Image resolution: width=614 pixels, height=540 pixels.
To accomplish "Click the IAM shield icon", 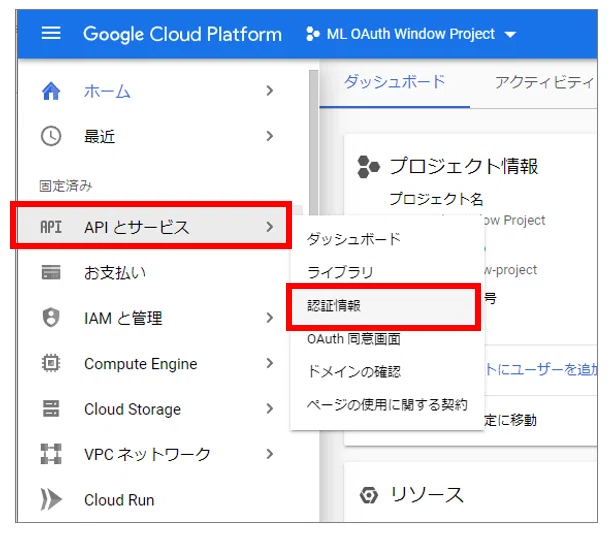I will 51,318.
